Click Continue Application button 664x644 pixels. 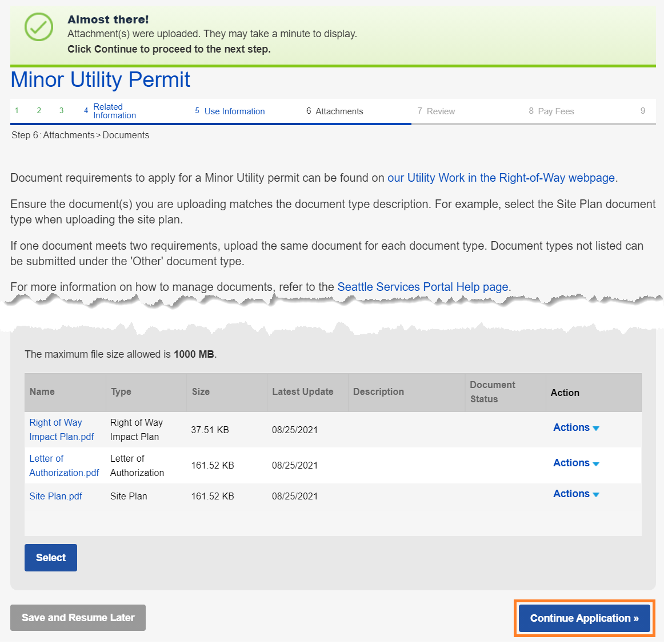point(584,618)
